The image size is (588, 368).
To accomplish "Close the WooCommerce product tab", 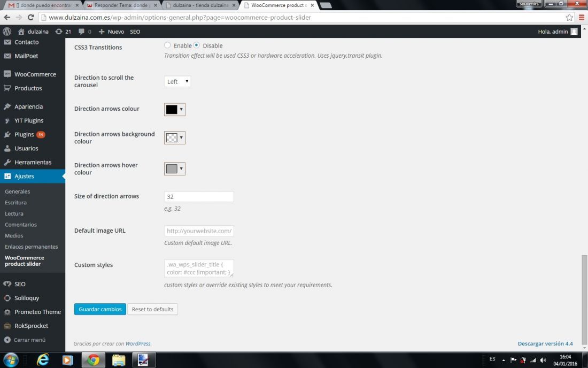I will point(312,5).
